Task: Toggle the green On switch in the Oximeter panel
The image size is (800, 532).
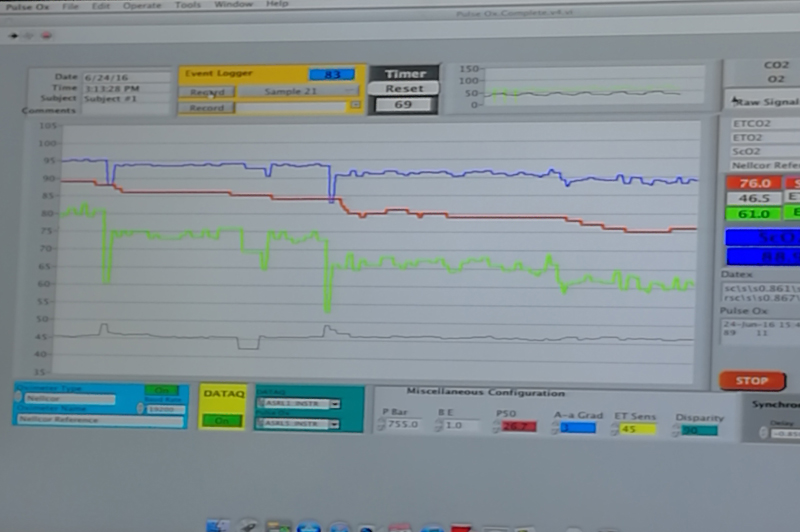Action: click(162, 390)
